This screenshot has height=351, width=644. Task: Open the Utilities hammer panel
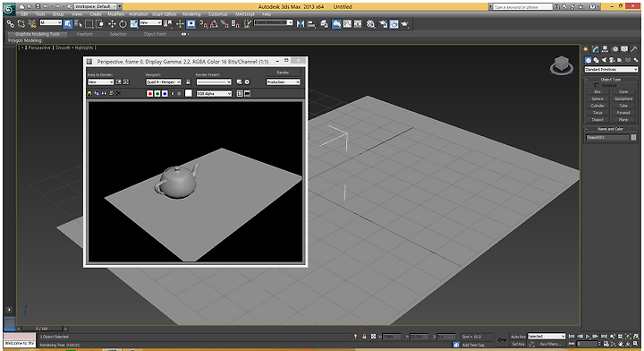coord(634,49)
